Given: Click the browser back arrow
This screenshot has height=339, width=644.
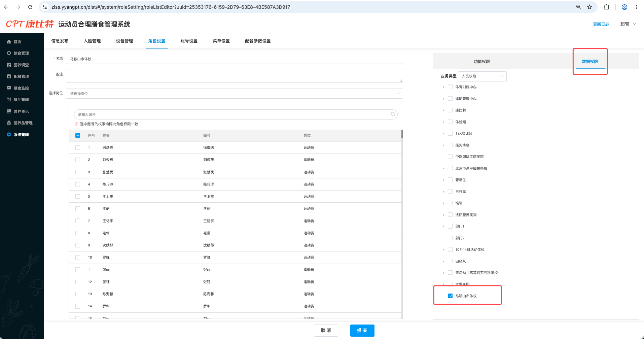Looking at the screenshot, I should pyautogui.click(x=6, y=7).
